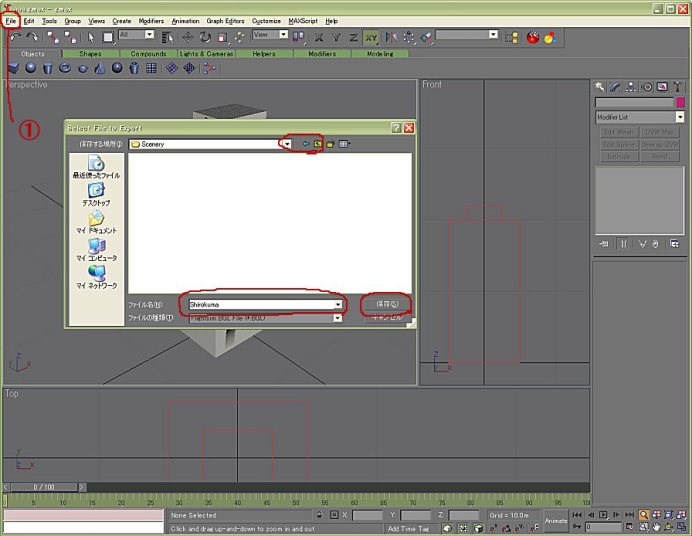This screenshot has height=536, width=692.
Task: Create a Sphere primitive from Objects shelf
Action: pyautogui.click(x=30, y=67)
